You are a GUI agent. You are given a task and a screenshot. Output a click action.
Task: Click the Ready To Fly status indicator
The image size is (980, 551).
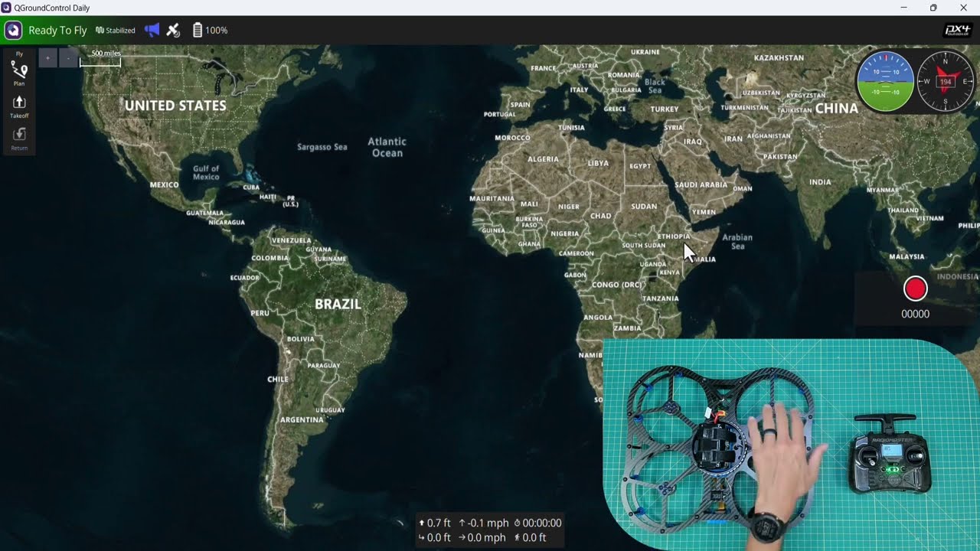[x=57, y=31]
